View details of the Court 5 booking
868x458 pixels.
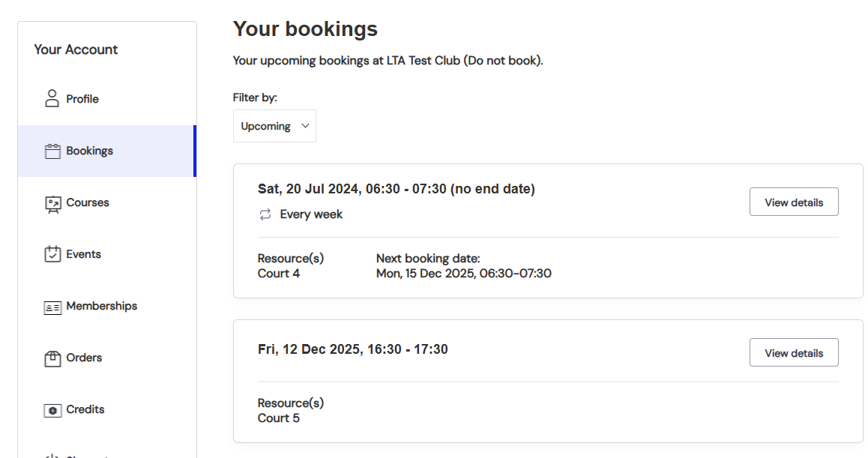pyautogui.click(x=794, y=353)
